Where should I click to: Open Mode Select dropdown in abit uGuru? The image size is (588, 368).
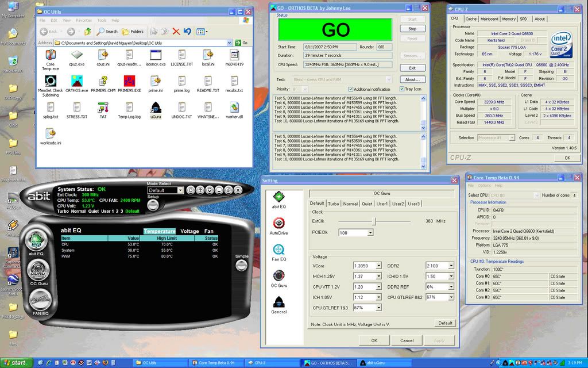(180, 190)
